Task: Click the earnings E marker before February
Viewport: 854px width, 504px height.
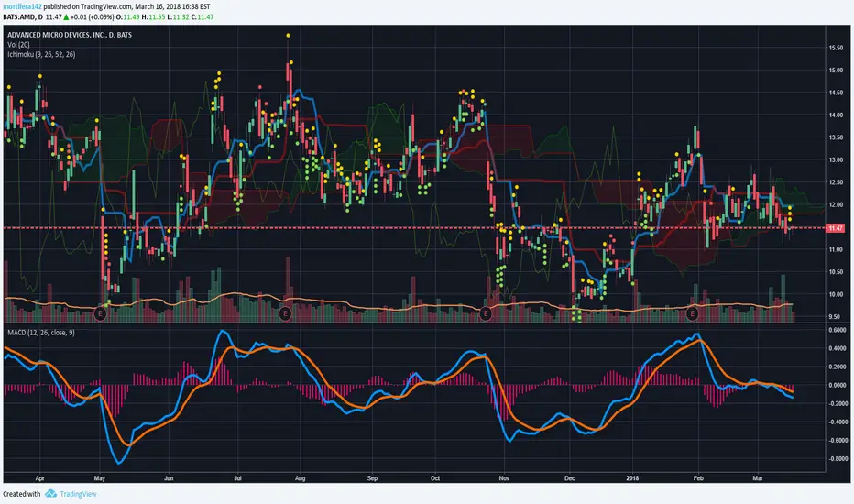Action: tap(692, 313)
